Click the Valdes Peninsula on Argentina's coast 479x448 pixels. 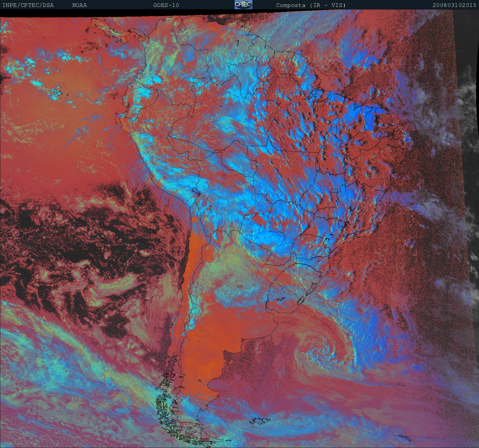(x=231, y=362)
